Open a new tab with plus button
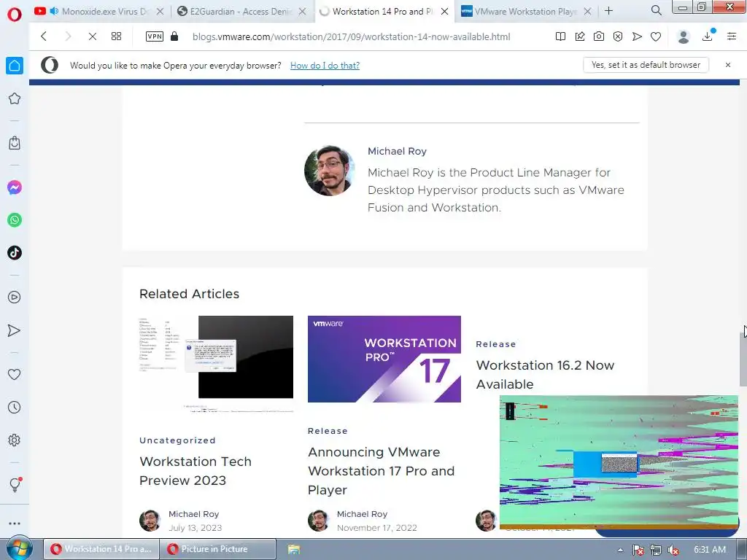 609,10
